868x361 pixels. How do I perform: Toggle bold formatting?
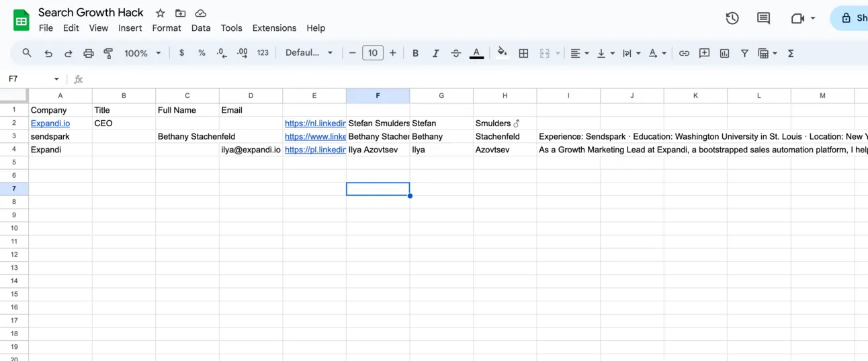click(x=415, y=53)
